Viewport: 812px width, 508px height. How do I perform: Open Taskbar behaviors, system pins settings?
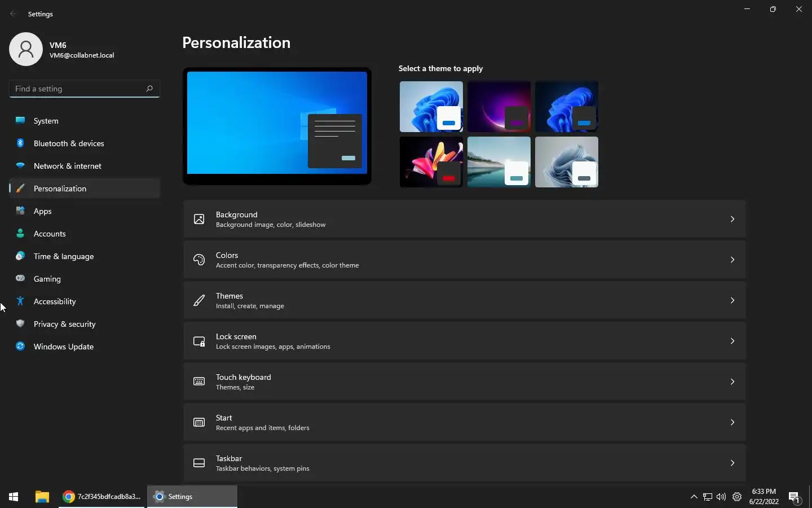coord(465,463)
